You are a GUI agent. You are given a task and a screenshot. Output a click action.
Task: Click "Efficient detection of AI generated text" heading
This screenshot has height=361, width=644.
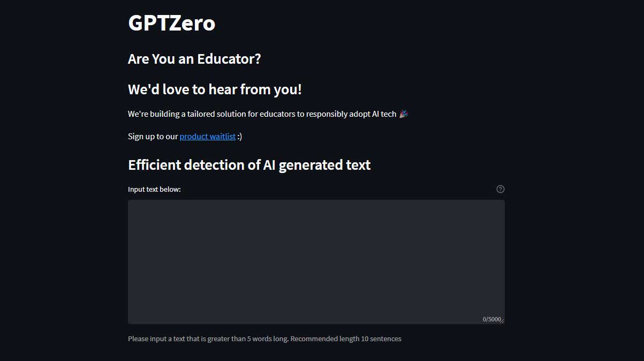point(249,165)
